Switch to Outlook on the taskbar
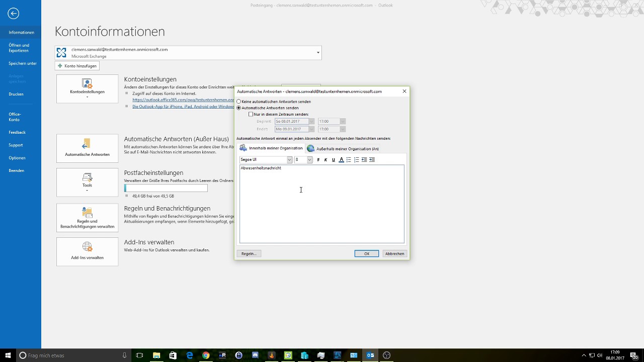Screen dimensions: 644x362 point(370,355)
